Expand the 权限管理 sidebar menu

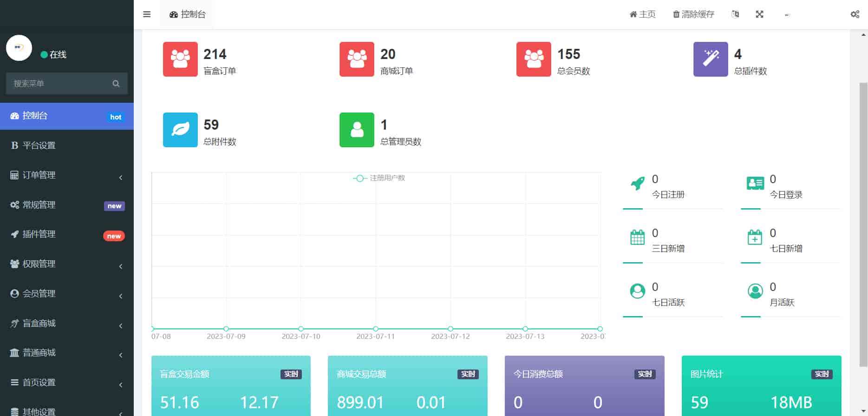coord(67,264)
